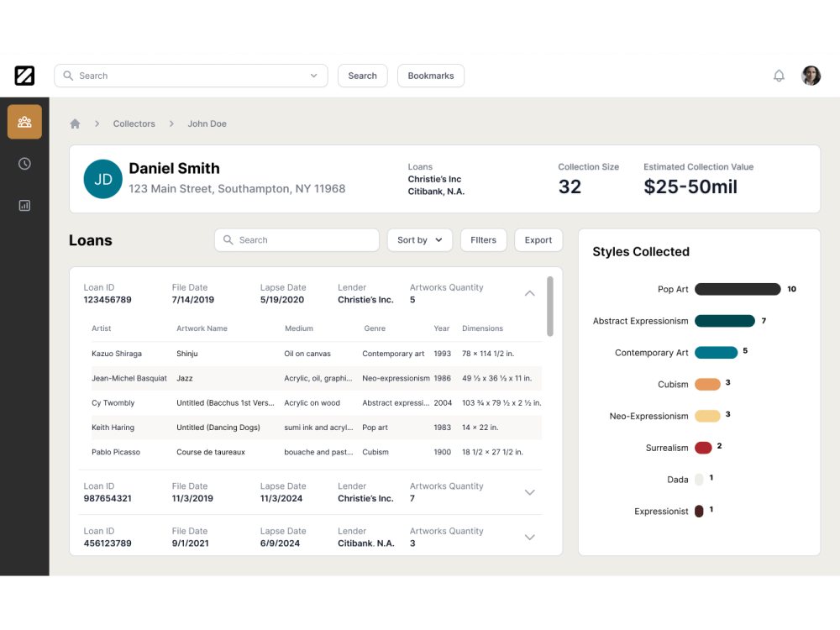840x630 pixels.
Task: Click the John Doe breadcrumb entry
Action: pos(207,123)
